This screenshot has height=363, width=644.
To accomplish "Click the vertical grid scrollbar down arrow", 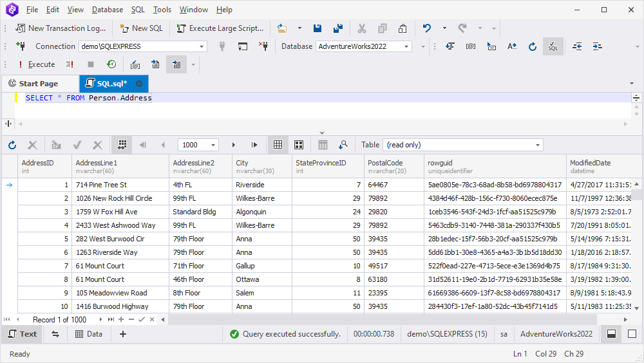I will point(637,308).
